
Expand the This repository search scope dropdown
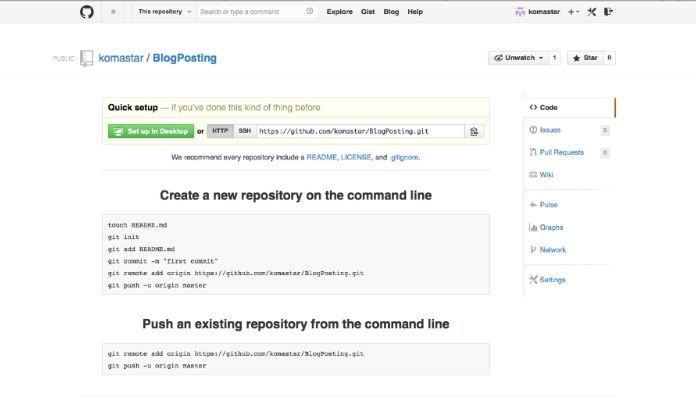[x=165, y=12]
